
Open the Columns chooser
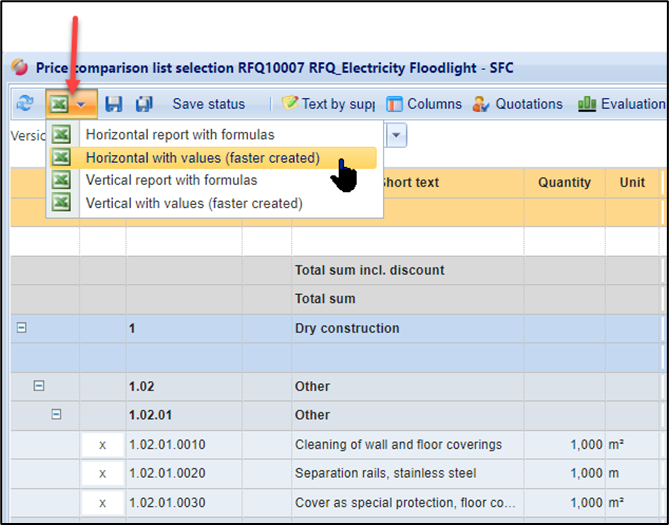point(424,104)
